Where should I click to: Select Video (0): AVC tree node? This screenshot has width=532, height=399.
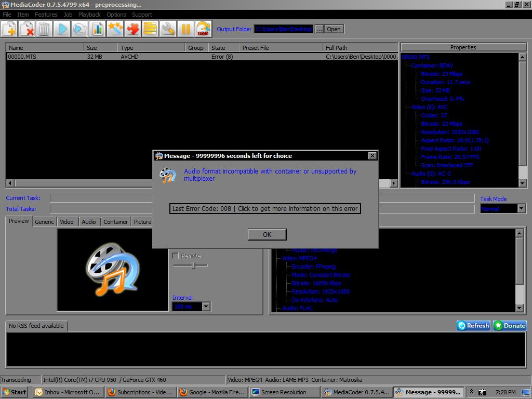(430, 107)
